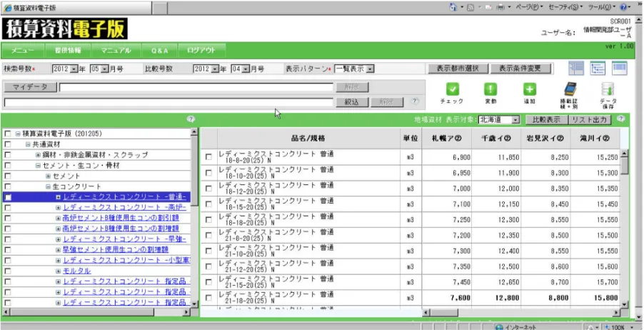This screenshot has width=644, height=330.
Task: Check the box next to モルタル
Action: click(x=7, y=271)
